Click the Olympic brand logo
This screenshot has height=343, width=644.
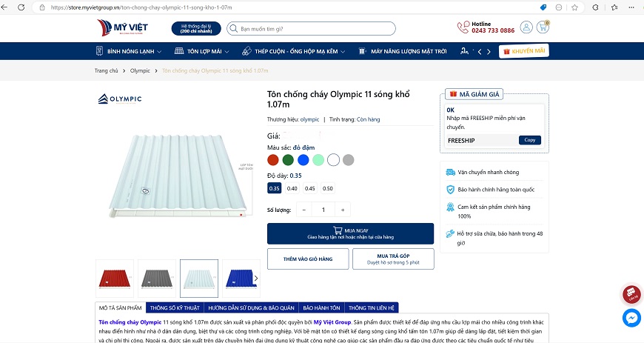pyautogui.click(x=119, y=99)
